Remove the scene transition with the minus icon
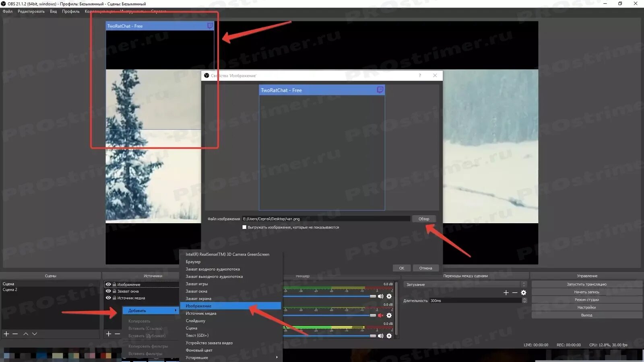Viewport: 644px width, 362px height. [515, 293]
